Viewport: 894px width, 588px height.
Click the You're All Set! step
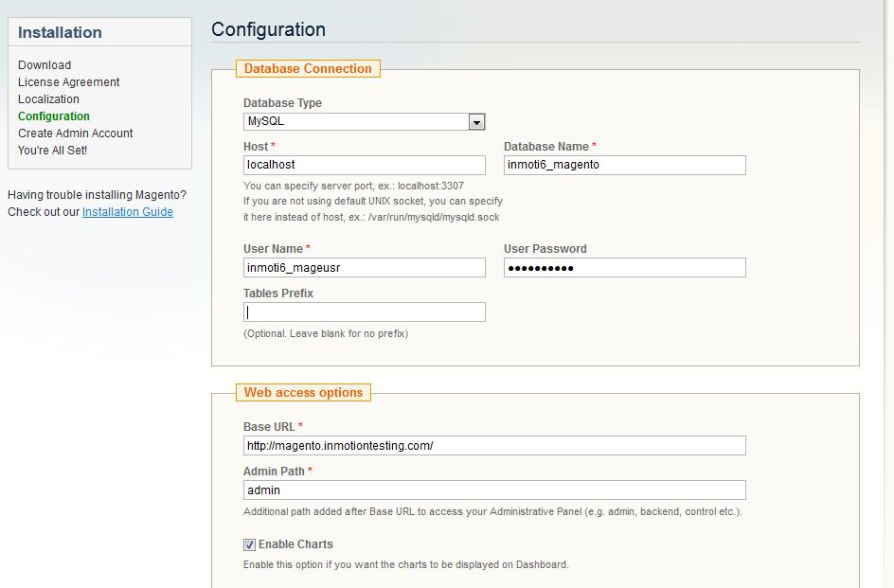point(52,151)
